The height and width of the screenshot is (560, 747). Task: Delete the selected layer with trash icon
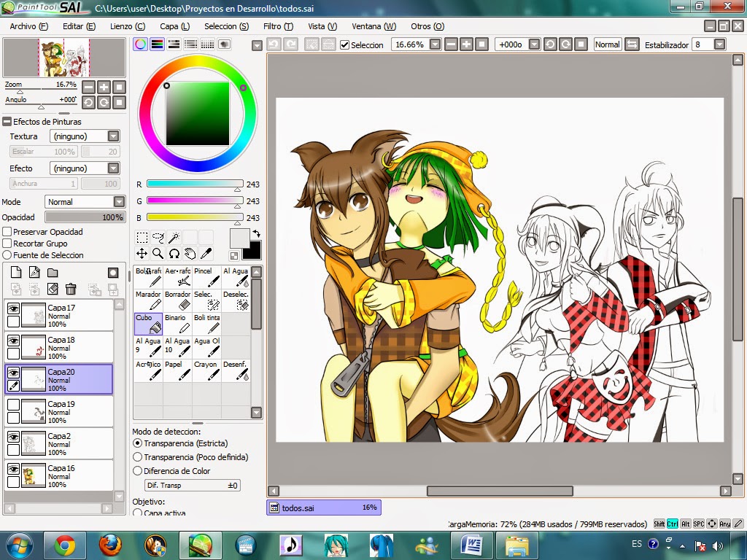pos(71,289)
